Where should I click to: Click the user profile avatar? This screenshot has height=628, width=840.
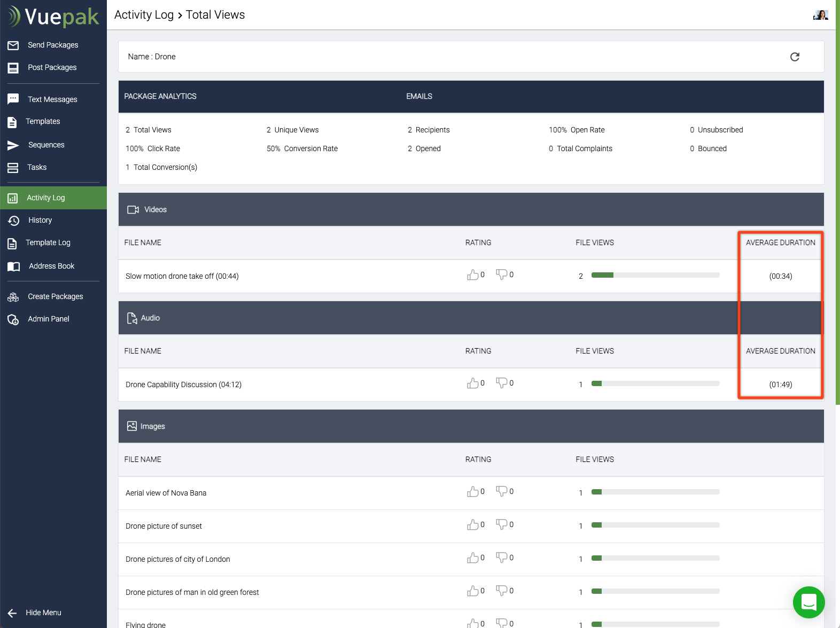[820, 15]
